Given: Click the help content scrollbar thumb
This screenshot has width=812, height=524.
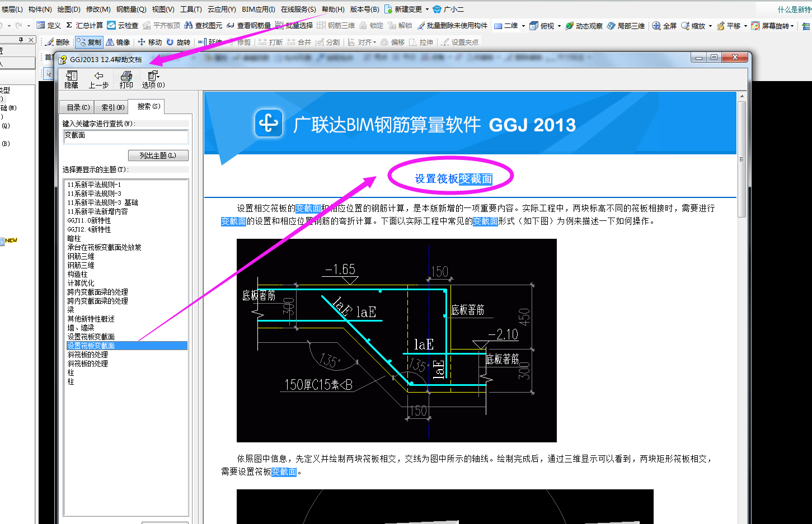Looking at the screenshot, I should 742,159.
